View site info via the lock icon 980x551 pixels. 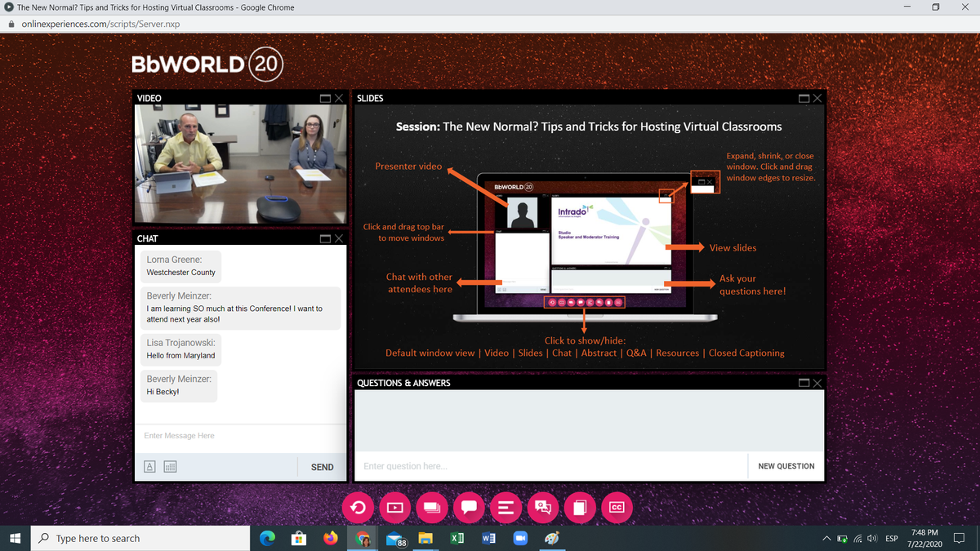tap(11, 24)
